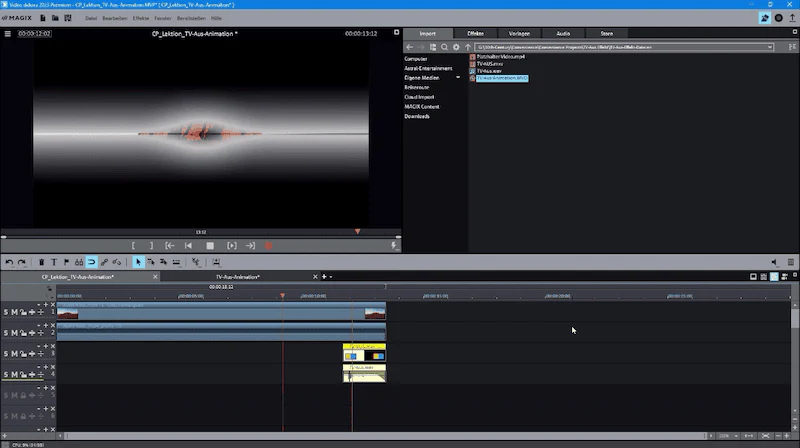This screenshot has width=800, height=448.
Task: Click the yellow clip on track 3
Action: click(x=364, y=353)
